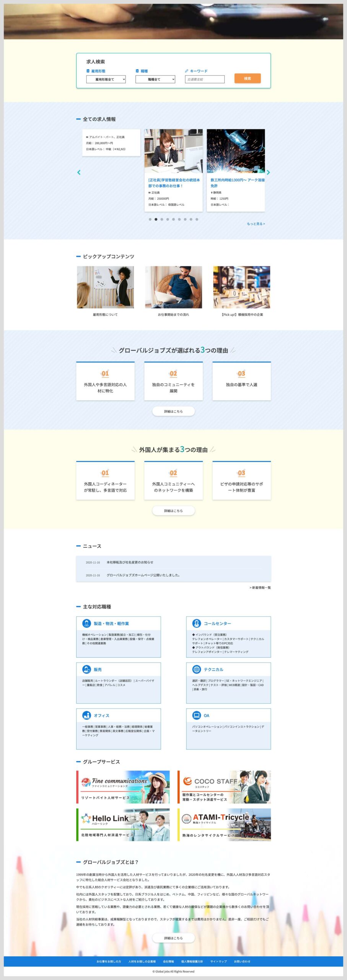347x980 pixels.
Task: Click the 独自の基準で人選 reason card
Action: pos(241,381)
